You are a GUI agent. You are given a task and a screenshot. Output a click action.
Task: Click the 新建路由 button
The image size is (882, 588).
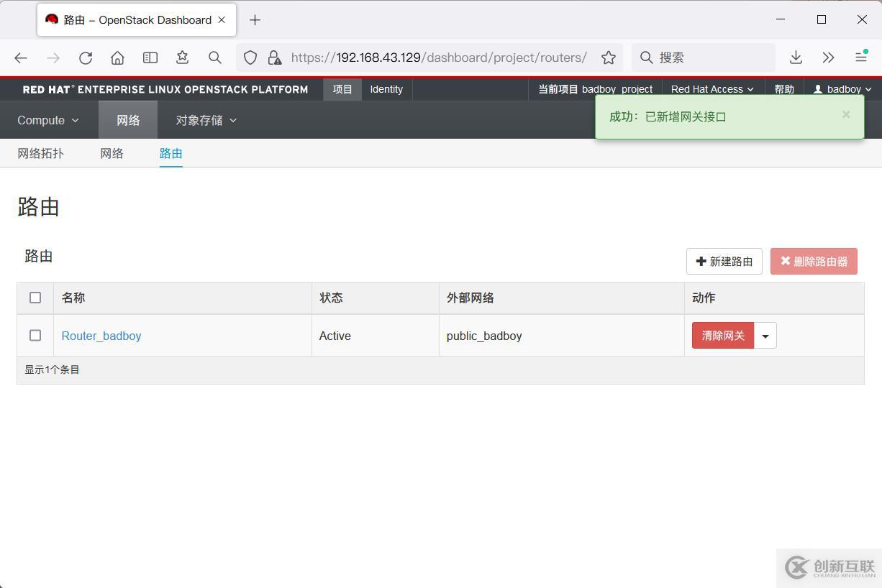(724, 262)
